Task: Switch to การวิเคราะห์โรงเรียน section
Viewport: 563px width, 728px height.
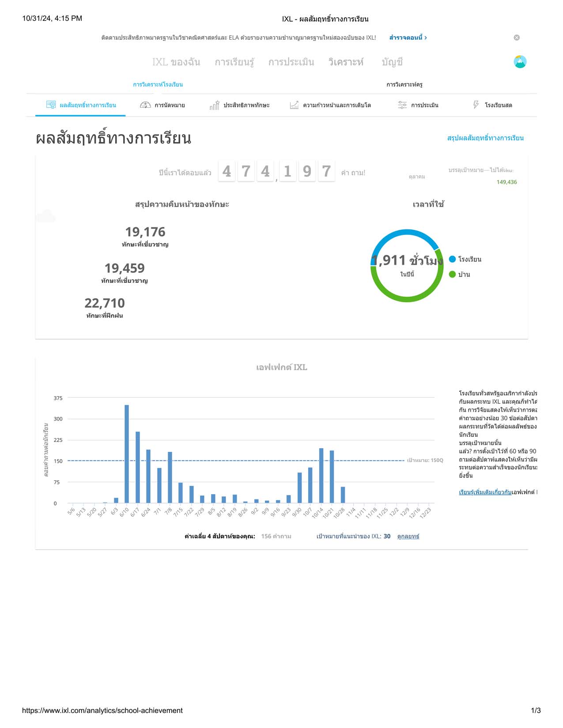Action: tap(158, 84)
